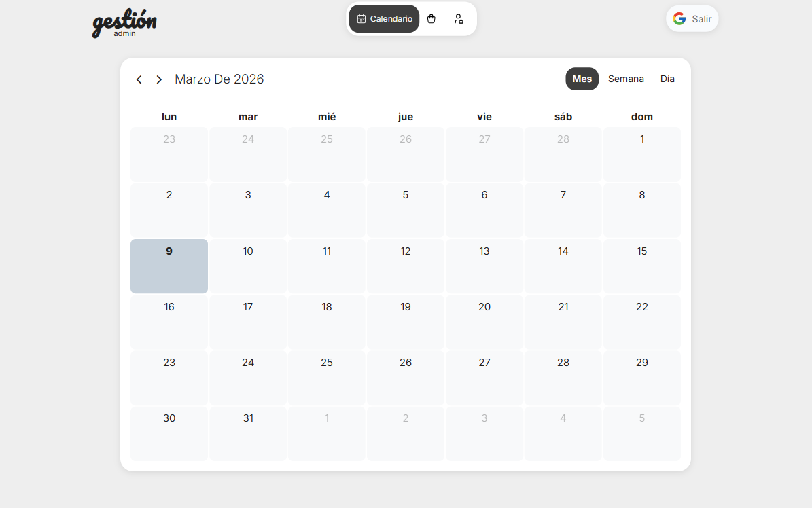Switch to Día view
The height and width of the screenshot is (508, 812).
(667, 79)
